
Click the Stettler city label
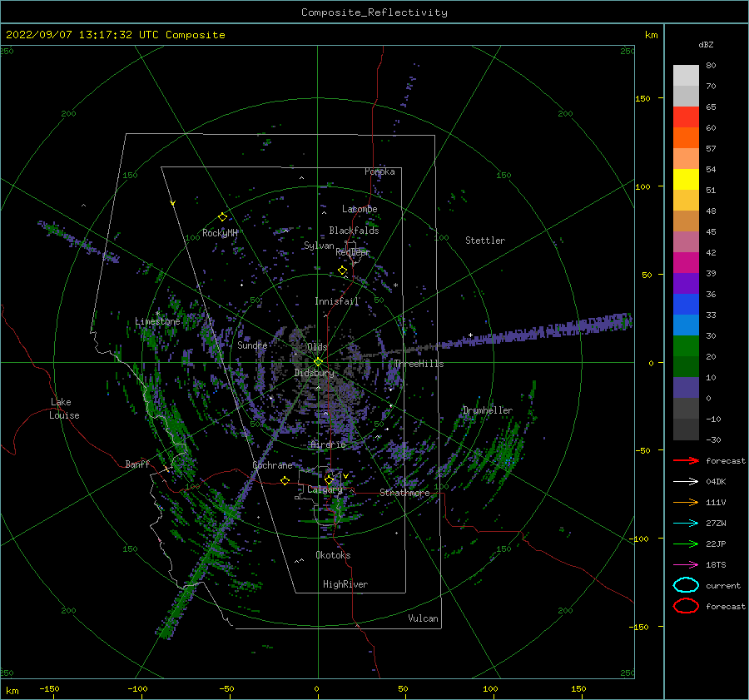click(485, 241)
